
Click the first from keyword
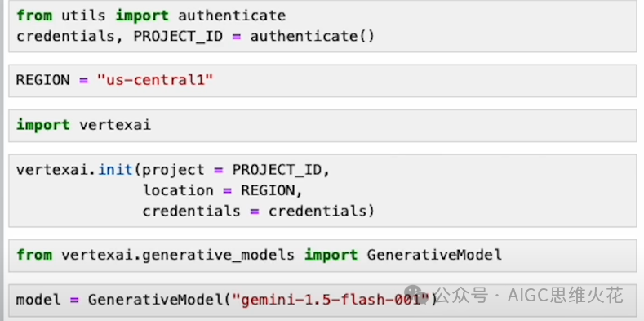click(x=34, y=16)
